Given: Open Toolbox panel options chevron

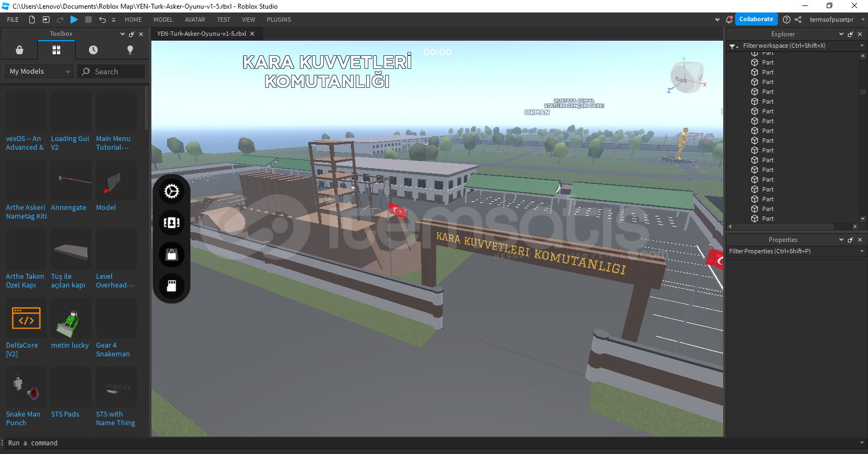Looking at the screenshot, I should tap(123, 34).
